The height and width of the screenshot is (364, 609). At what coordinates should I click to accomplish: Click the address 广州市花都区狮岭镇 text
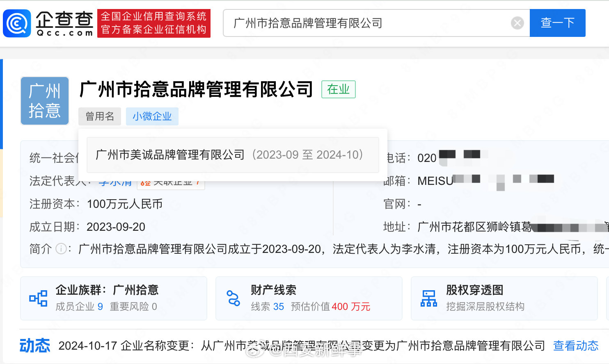click(474, 227)
